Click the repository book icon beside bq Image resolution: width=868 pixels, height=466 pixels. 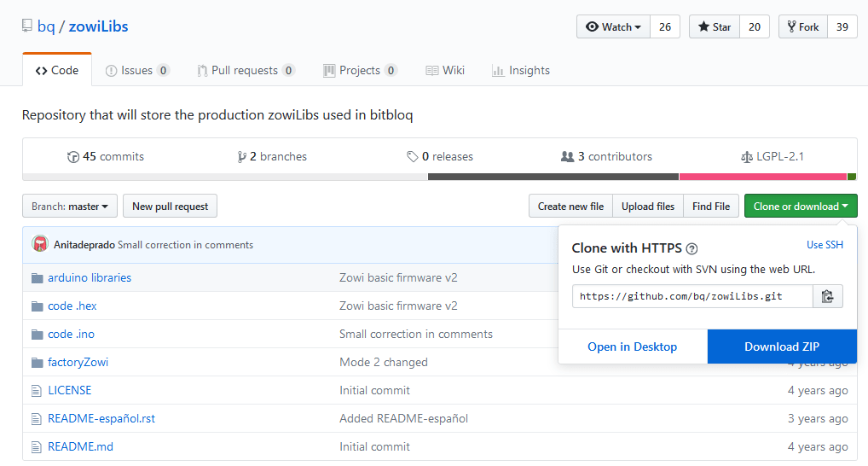(x=27, y=26)
